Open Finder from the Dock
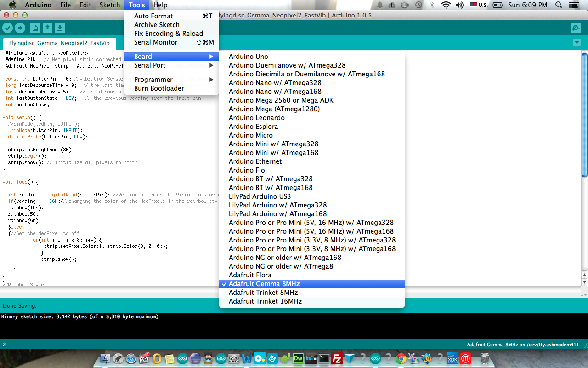Image resolution: width=588 pixels, height=368 pixels. click(106, 358)
